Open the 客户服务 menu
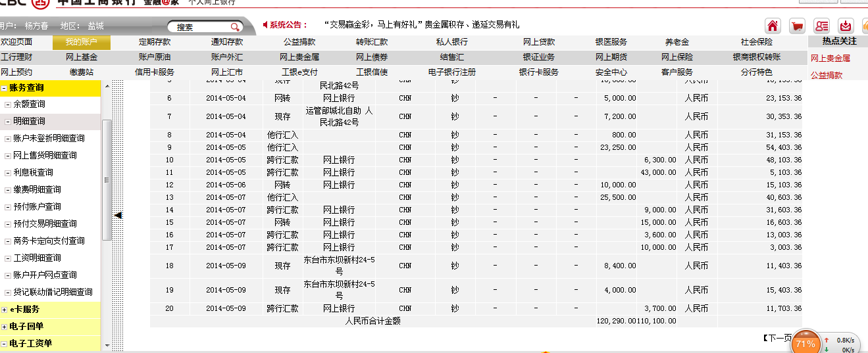This screenshot has width=868, height=353. 677,72
